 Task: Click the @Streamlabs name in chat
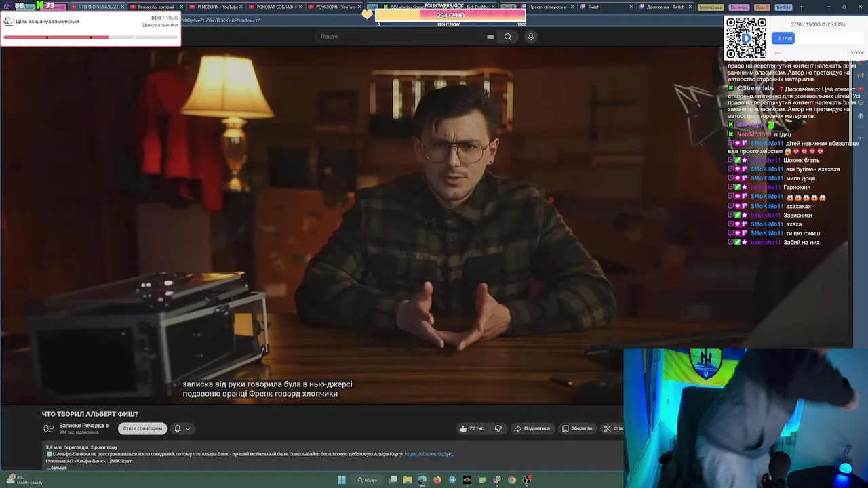tap(755, 88)
